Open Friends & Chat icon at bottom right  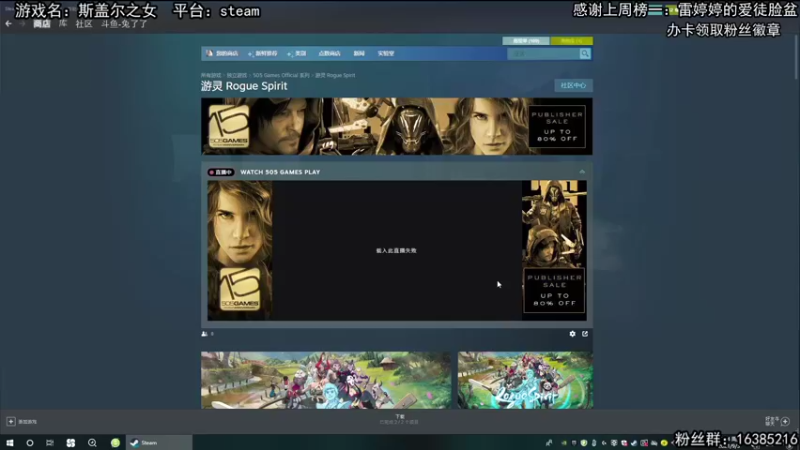pos(785,421)
